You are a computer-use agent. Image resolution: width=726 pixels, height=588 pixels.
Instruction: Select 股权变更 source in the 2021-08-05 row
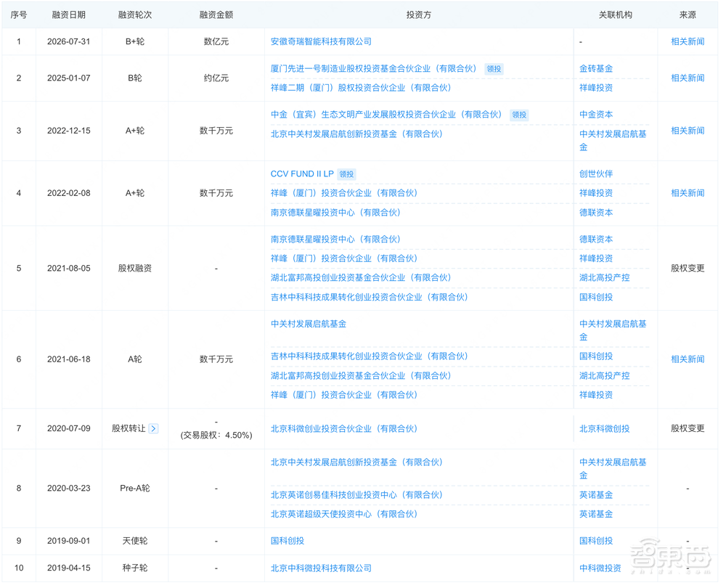tap(688, 269)
